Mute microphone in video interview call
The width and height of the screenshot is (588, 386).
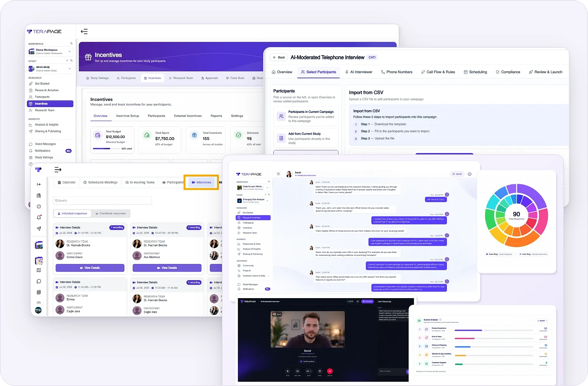(288, 371)
